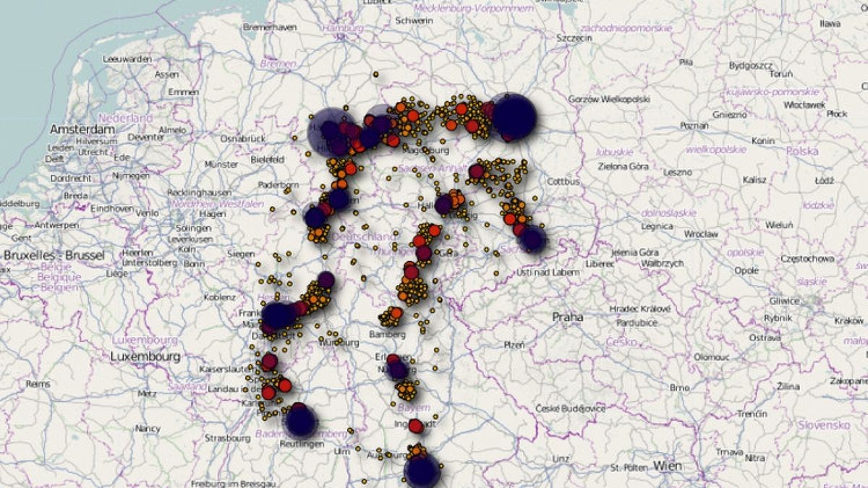868x488 pixels.
Task: Select the large dark marker near Frankfurt
Action: (x=276, y=315)
